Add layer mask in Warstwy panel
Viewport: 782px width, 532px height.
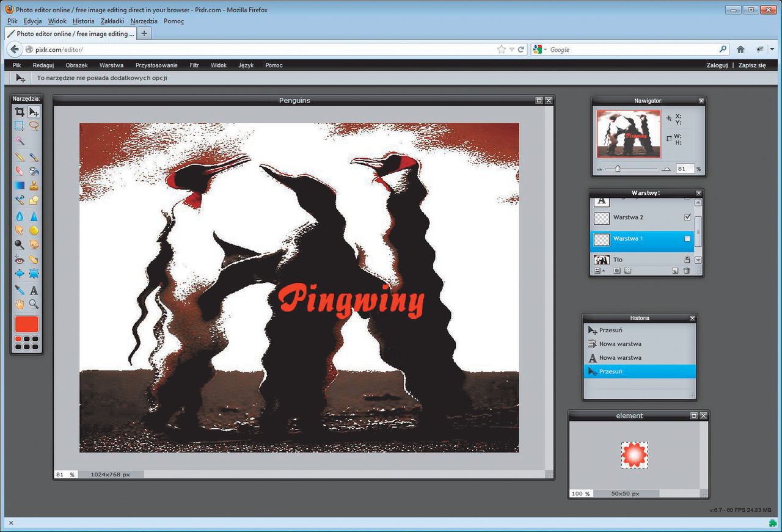[616, 271]
